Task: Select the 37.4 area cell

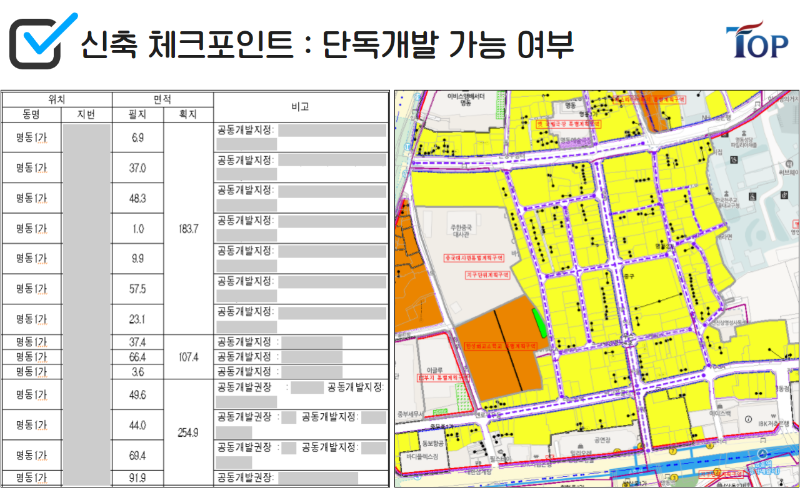Action: [137, 342]
